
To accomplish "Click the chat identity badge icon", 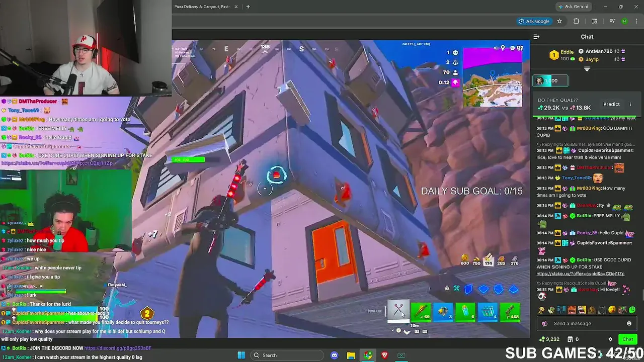I will pos(544,323).
